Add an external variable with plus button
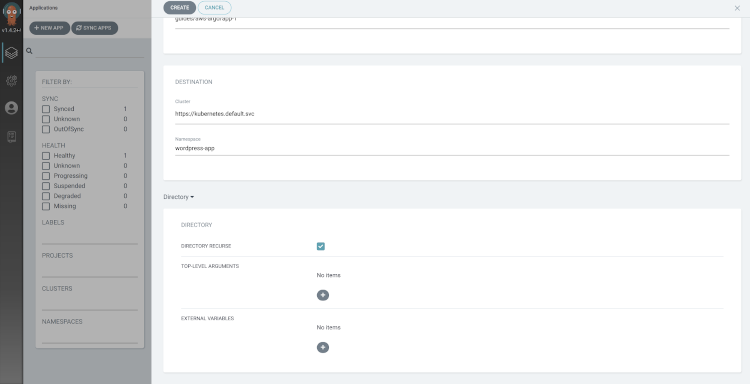Viewport: 750px width, 384px height. click(x=323, y=347)
